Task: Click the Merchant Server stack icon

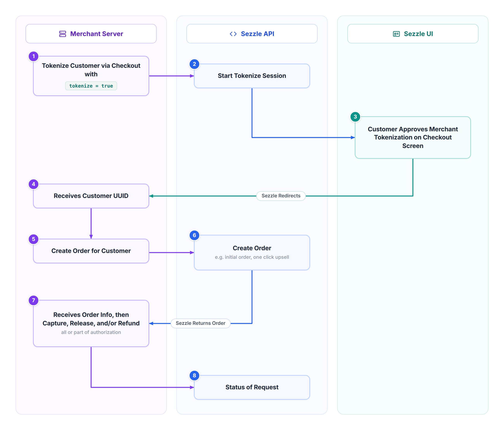Action: (x=62, y=34)
